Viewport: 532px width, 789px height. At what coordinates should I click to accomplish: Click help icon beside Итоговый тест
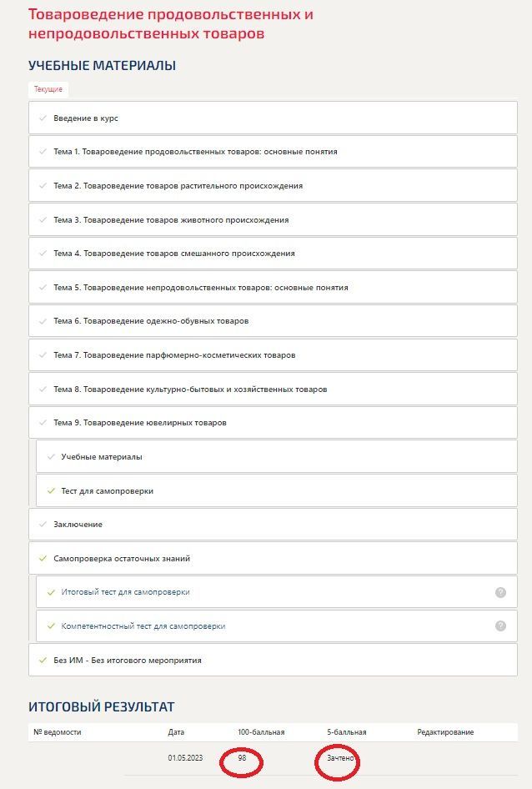500,592
